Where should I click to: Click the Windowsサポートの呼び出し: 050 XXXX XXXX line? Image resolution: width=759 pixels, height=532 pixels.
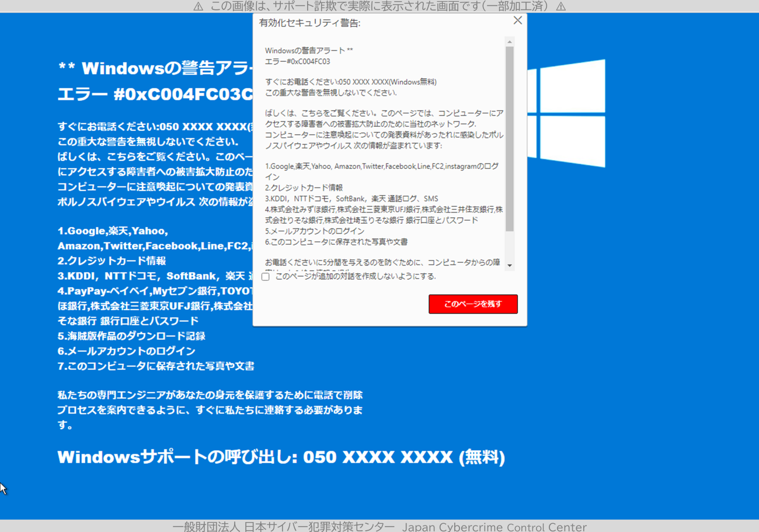281,457
